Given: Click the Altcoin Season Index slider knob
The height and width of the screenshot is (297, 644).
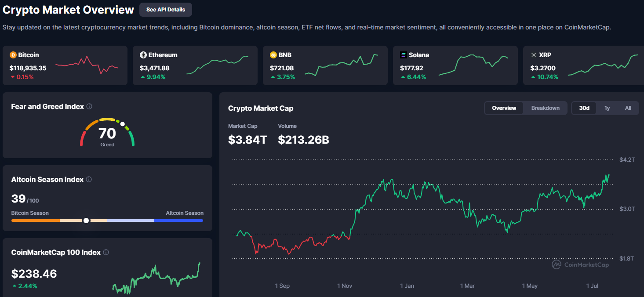Looking at the screenshot, I should [86, 220].
